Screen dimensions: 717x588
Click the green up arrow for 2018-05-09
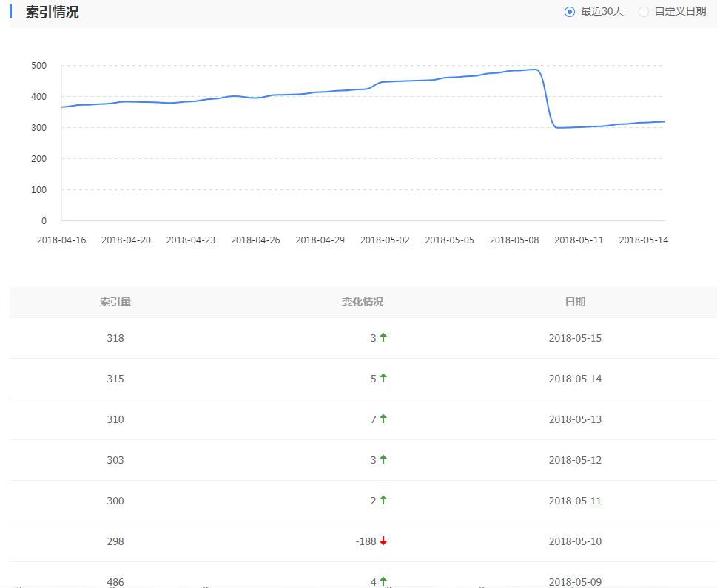pyautogui.click(x=383, y=581)
